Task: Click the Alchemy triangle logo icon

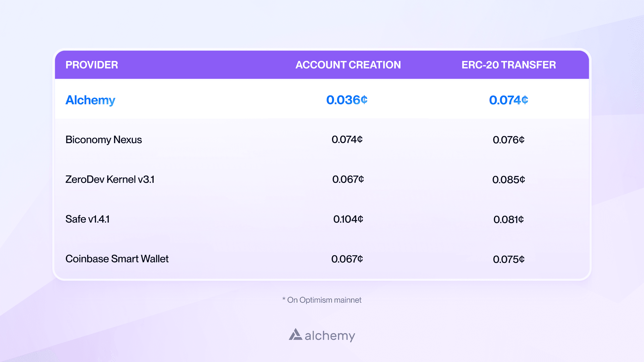Action: click(295, 335)
